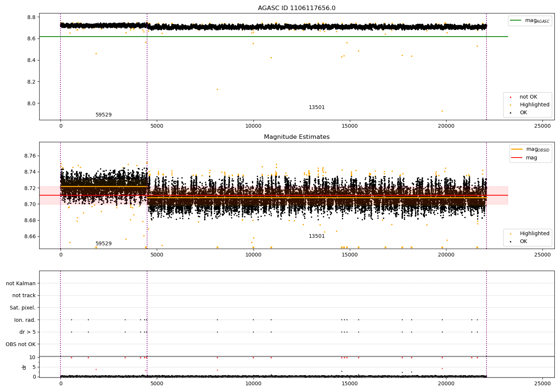Click the 8.0 y-axis tick of the top plot
The height and width of the screenshot is (392, 560).
(x=31, y=103)
